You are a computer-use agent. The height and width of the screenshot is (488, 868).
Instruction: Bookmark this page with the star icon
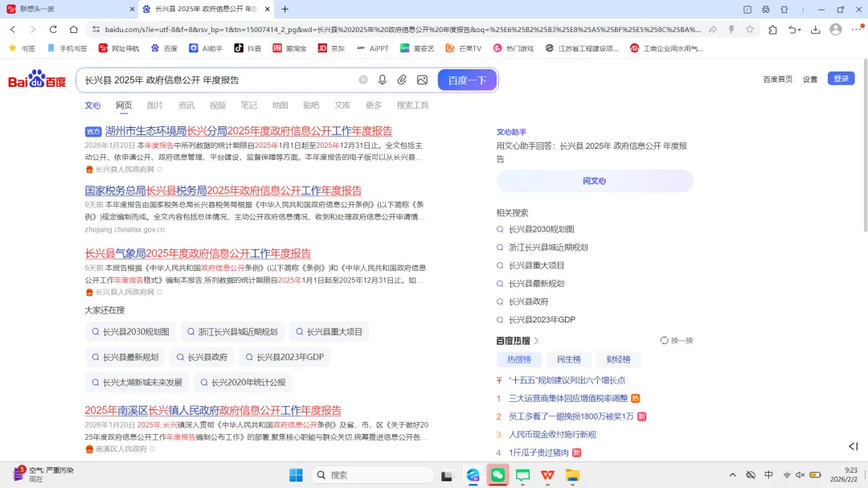pos(750,30)
